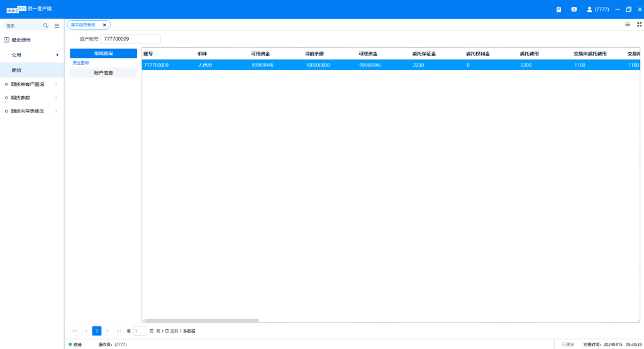Select the 账户信息 section button
This screenshot has width=644, height=349.
[103, 73]
